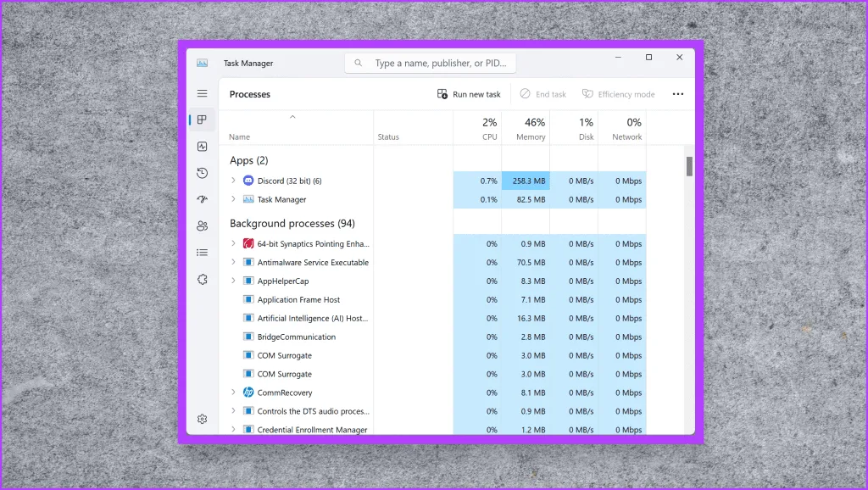Open the hamburger navigation menu
Viewport: 868px width, 490px height.
pyautogui.click(x=202, y=93)
